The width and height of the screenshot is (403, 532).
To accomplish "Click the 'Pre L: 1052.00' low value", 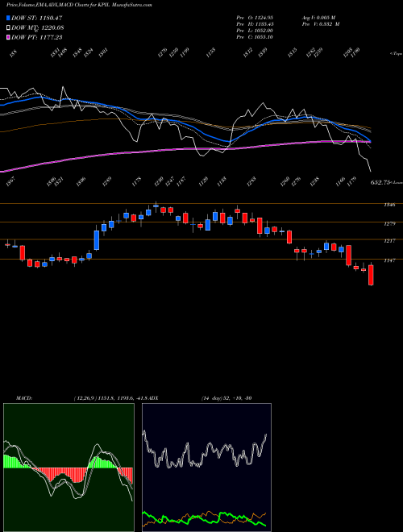I will [255, 31].
